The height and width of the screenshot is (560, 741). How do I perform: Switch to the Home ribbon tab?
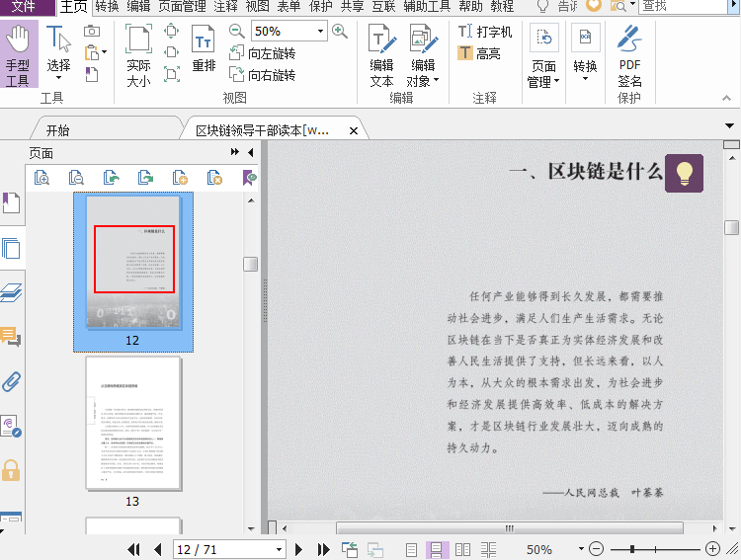(74, 7)
